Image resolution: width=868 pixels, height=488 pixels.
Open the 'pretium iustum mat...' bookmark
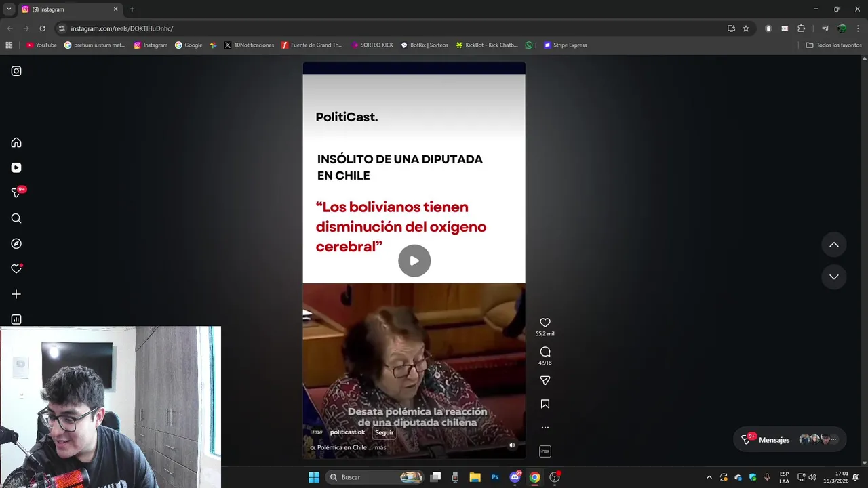95,45
